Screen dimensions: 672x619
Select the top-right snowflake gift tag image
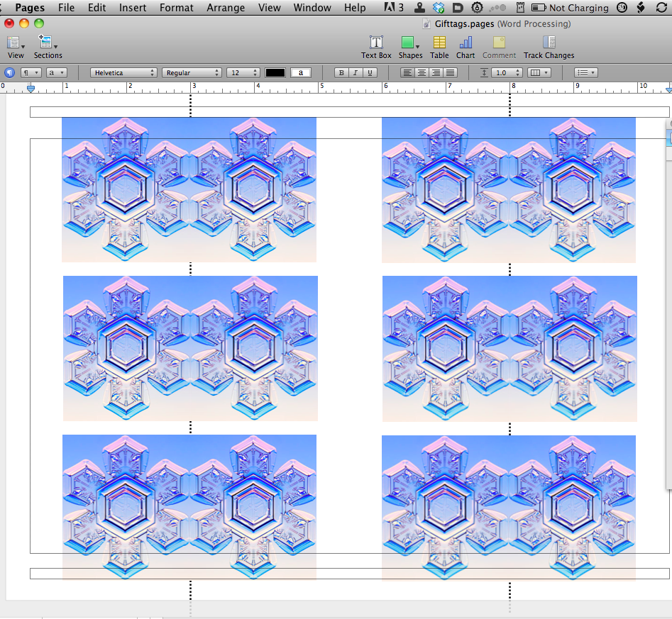pos(509,190)
